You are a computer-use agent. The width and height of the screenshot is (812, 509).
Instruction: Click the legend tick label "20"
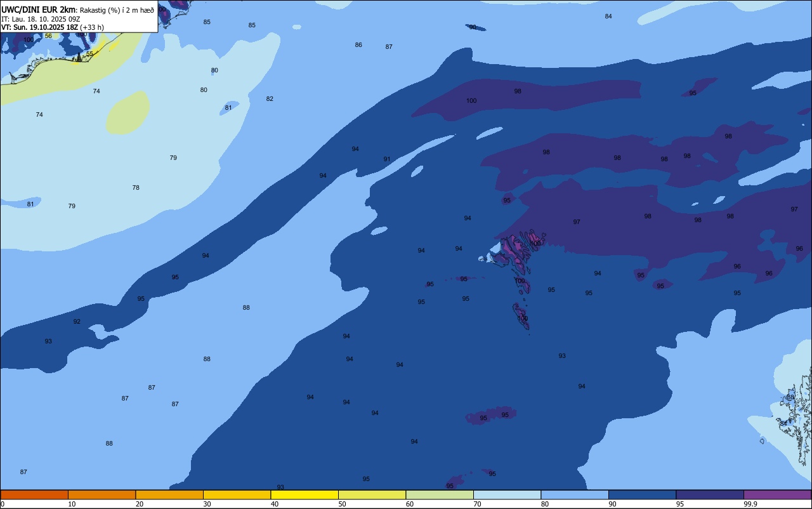[140, 504]
